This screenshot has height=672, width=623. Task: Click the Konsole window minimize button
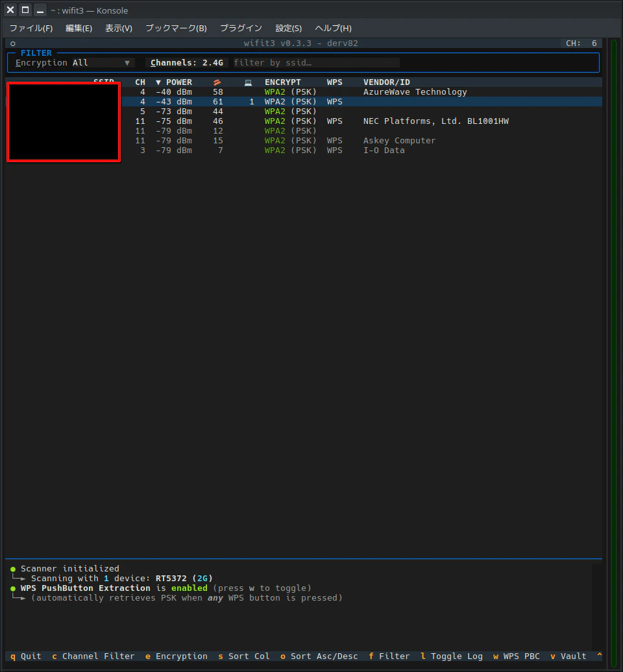coord(40,10)
